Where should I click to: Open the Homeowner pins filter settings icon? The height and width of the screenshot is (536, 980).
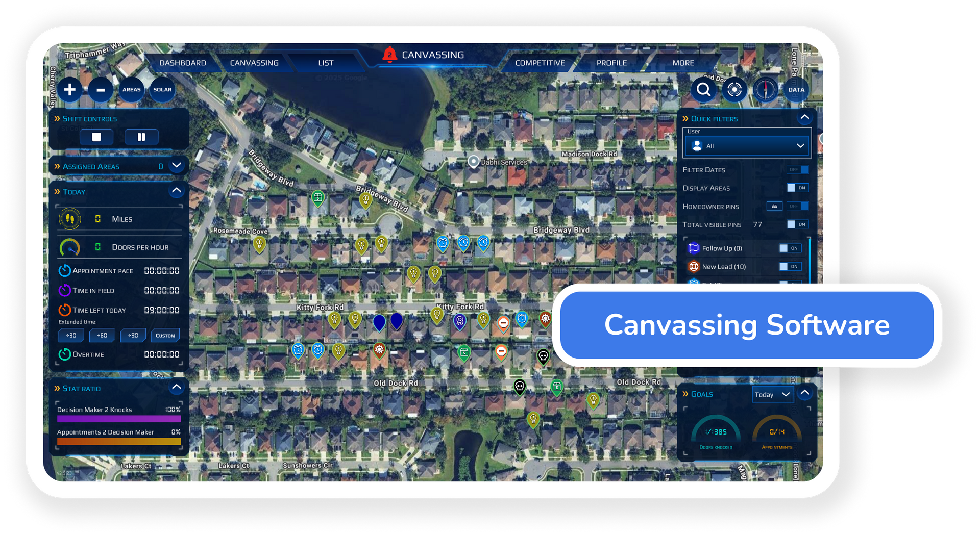click(774, 206)
